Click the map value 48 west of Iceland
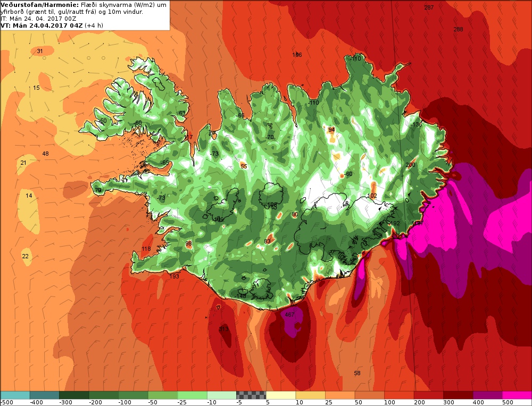Viewport: 532px width, 406px height. pos(45,154)
